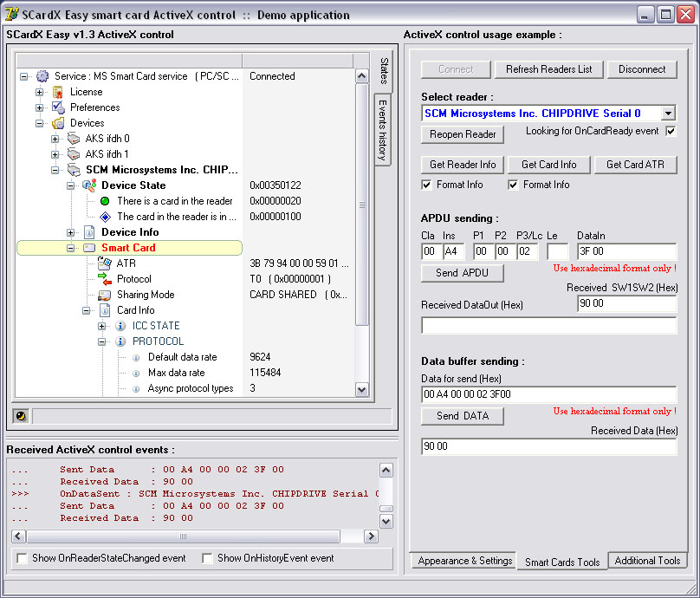700x598 pixels.
Task: Click the AKS ifdh 1 reader icon
Action: click(74, 154)
